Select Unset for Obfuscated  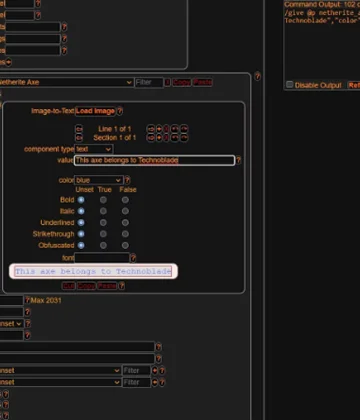(81, 245)
